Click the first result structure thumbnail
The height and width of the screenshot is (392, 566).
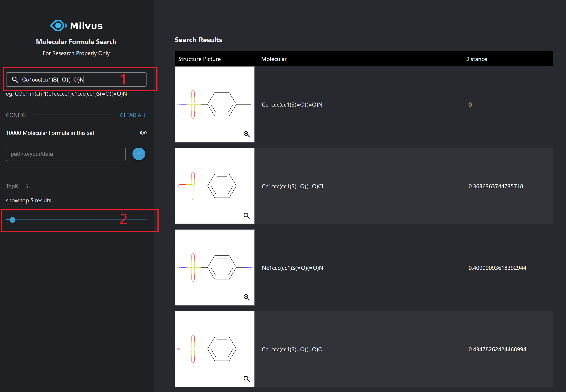pyautogui.click(x=214, y=104)
